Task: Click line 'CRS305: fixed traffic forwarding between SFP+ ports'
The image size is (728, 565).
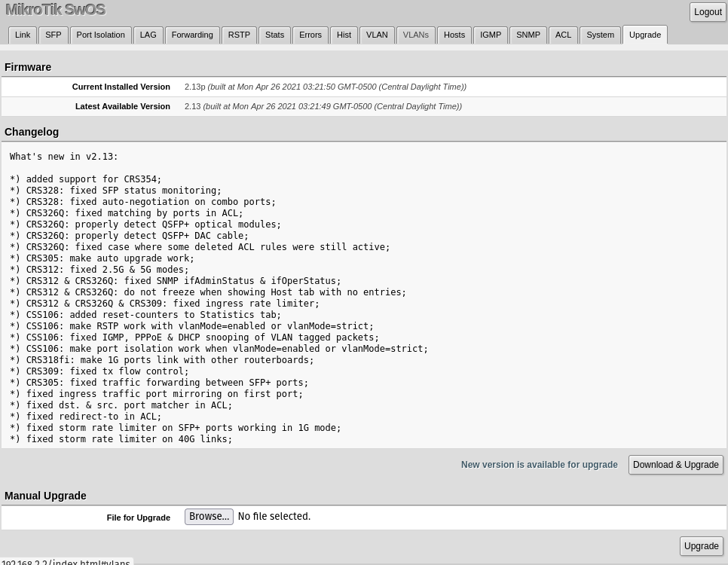Action: (x=159, y=383)
